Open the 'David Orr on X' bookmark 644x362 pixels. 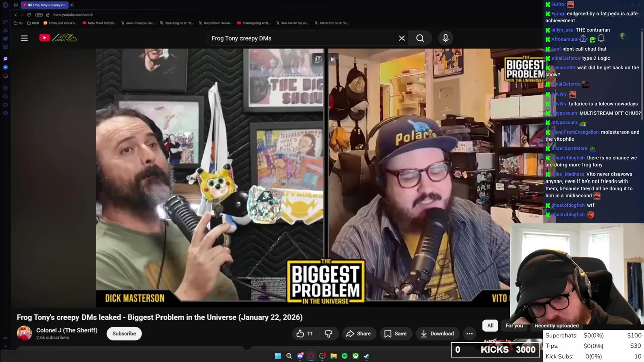pyautogui.click(x=332, y=23)
